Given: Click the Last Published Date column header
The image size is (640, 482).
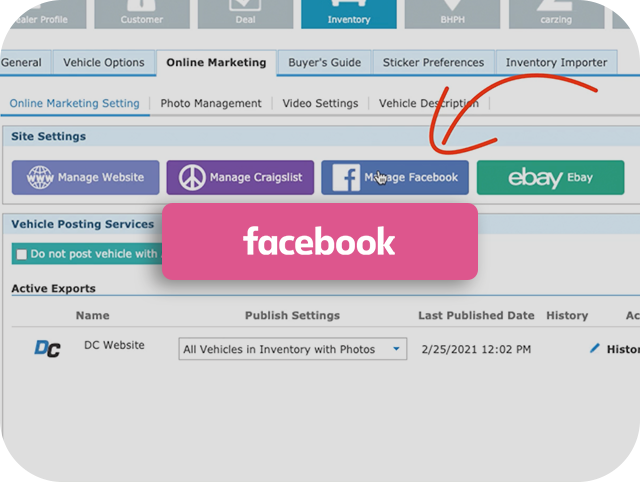Looking at the screenshot, I should coord(476,315).
